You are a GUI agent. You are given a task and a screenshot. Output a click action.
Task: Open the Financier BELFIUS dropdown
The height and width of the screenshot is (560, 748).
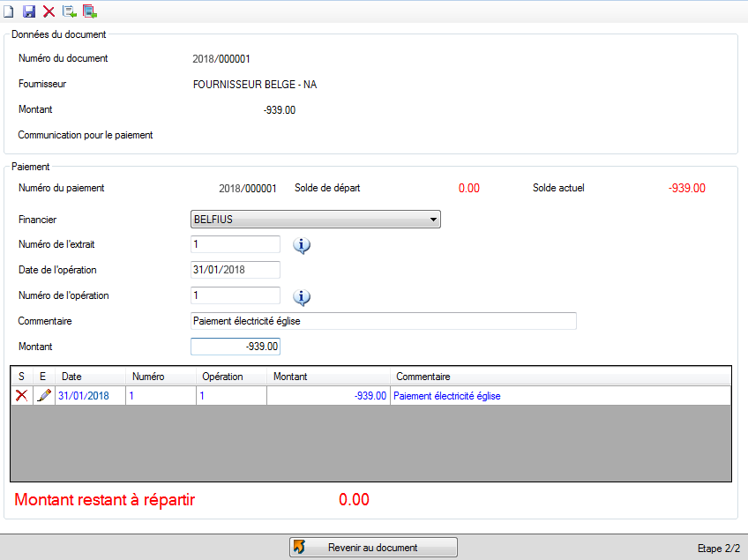(315, 220)
